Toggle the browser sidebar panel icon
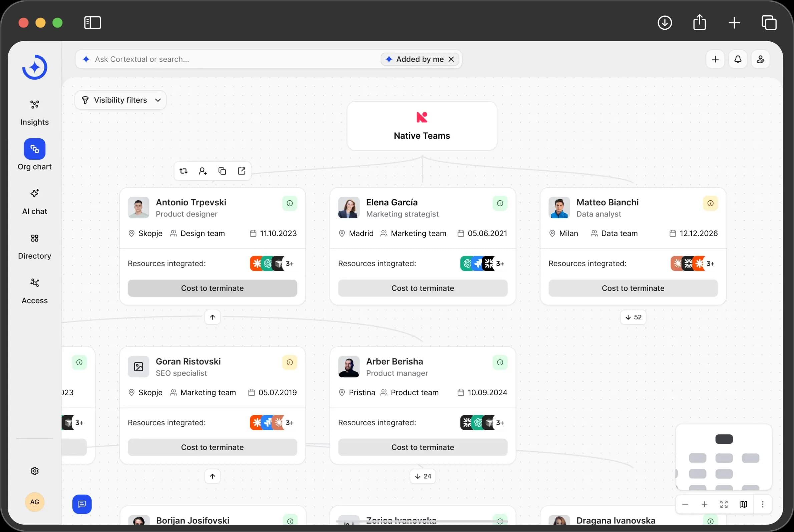Image resolution: width=794 pixels, height=532 pixels. click(x=92, y=23)
